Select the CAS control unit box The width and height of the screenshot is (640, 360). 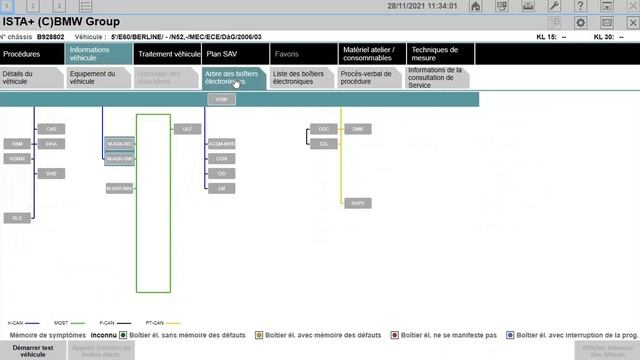click(x=51, y=129)
